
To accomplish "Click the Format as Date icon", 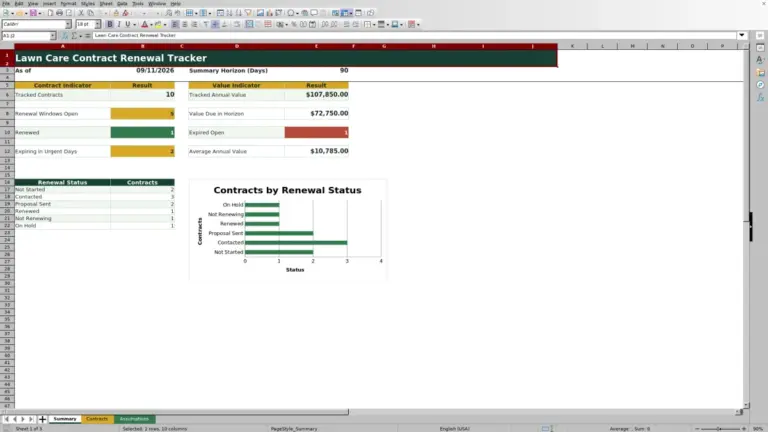I will click(312, 24).
